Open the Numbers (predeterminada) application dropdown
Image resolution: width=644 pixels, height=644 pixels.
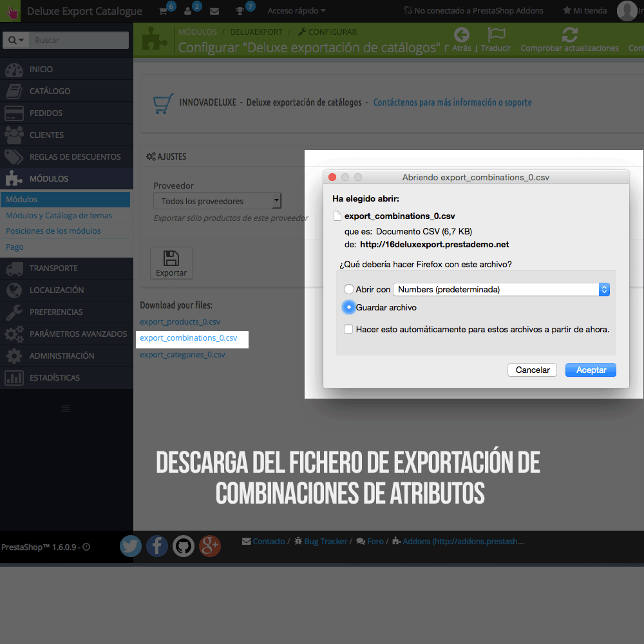pos(501,290)
